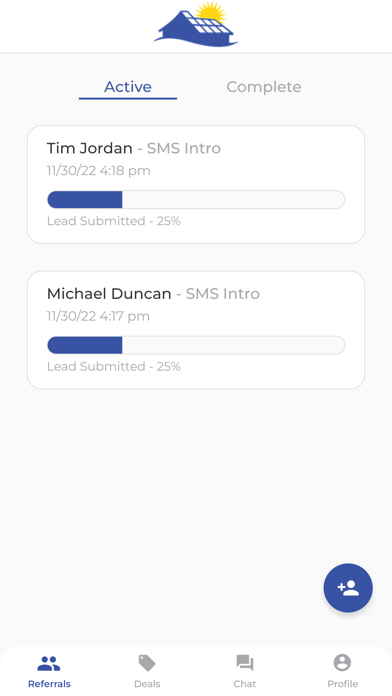Click Michael Duncan's progress bar
Image resolution: width=392 pixels, height=696 pixels.
click(196, 345)
